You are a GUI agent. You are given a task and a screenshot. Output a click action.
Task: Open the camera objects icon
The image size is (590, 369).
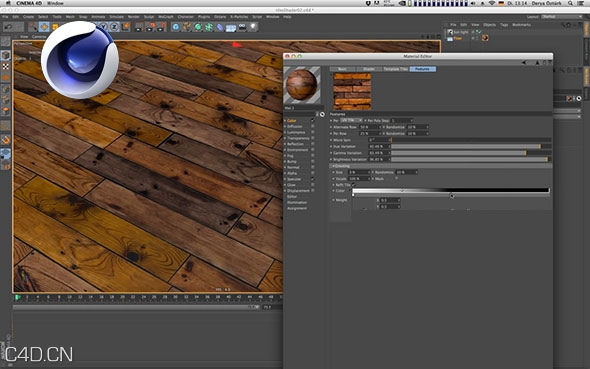(x=242, y=27)
